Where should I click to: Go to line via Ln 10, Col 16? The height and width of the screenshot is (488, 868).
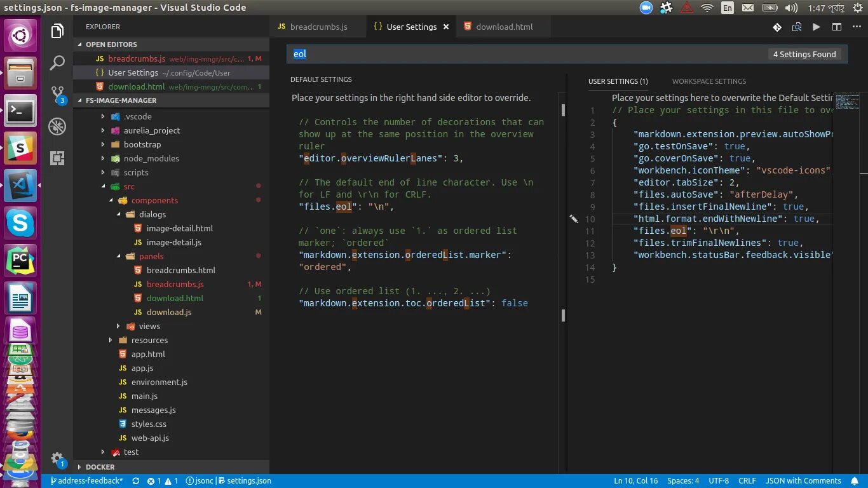coord(635,481)
